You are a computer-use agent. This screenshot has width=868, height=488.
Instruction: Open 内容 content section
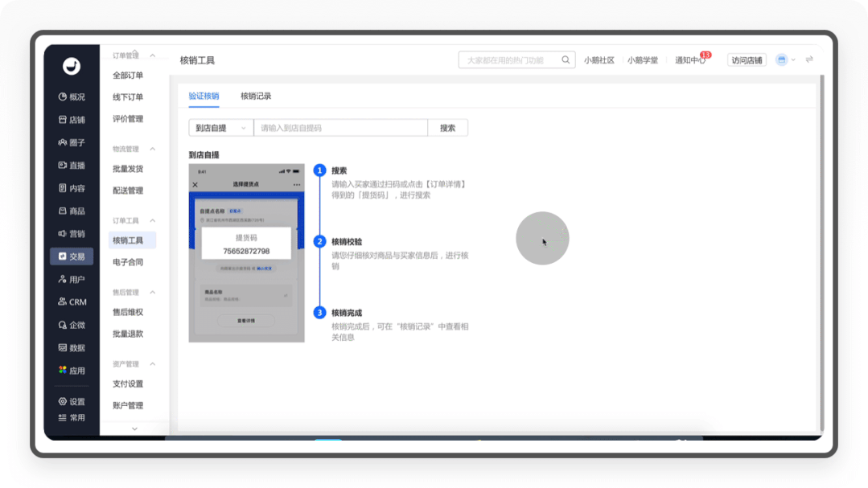point(72,188)
